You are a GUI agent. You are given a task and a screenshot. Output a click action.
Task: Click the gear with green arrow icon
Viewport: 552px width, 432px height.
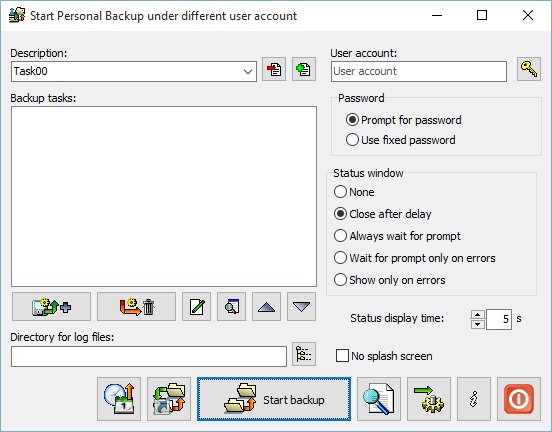[429, 399]
